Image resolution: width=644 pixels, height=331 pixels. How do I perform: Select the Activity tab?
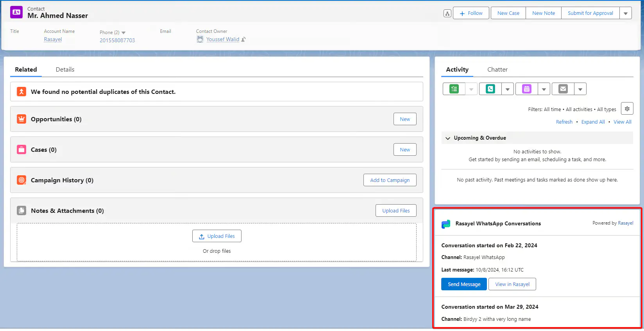[x=457, y=69]
